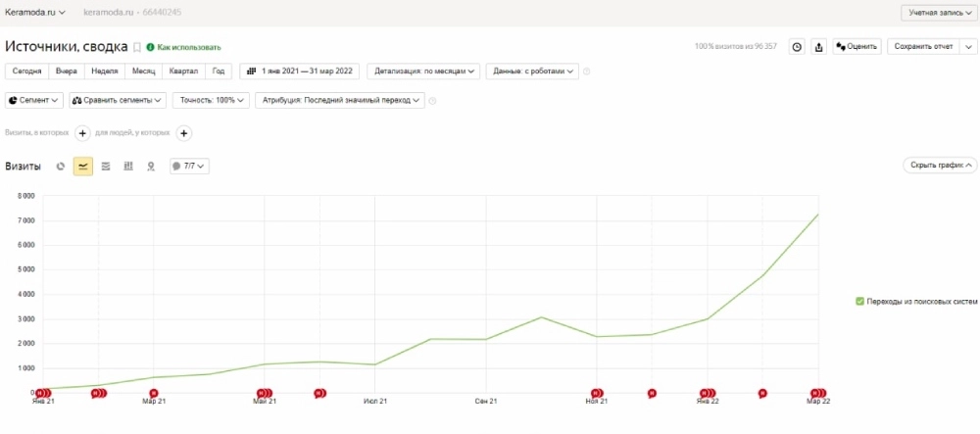Click the Сохранить отчет button

click(923, 47)
